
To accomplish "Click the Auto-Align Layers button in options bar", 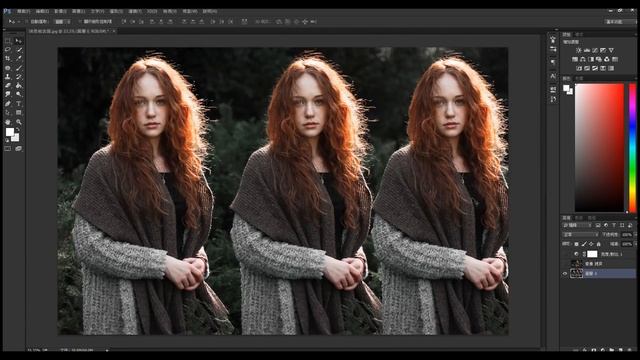I will 244,21.
